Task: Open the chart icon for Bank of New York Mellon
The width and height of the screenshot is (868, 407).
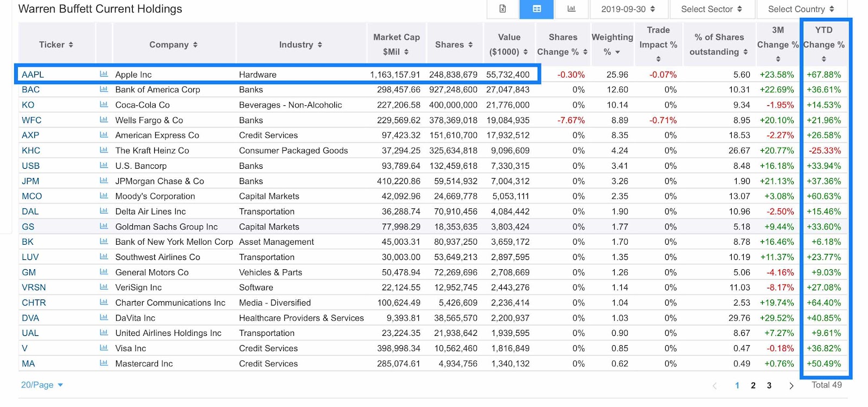Action: (x=104, y=241)
